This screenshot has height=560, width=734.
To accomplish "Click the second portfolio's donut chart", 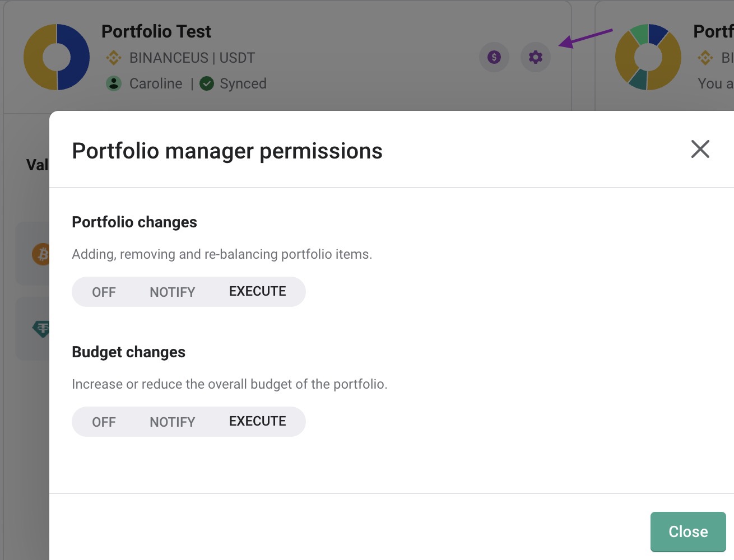I will (x=648, y=57).
